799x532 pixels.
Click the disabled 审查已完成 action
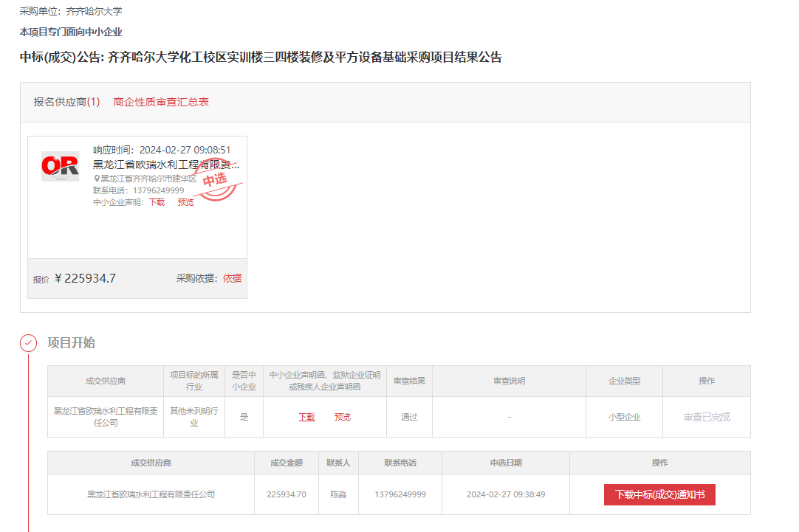(707, 417)
